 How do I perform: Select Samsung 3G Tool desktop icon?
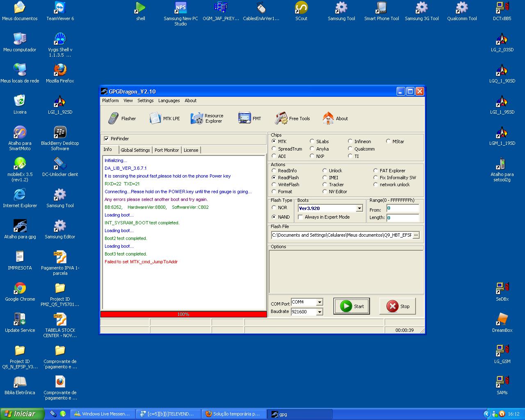click(422, 11)
